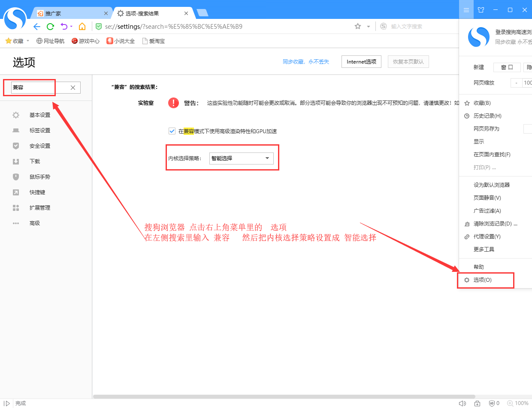Open 网址导航 bookmark
Screen dimensions: 532x408
click(51, 41)
